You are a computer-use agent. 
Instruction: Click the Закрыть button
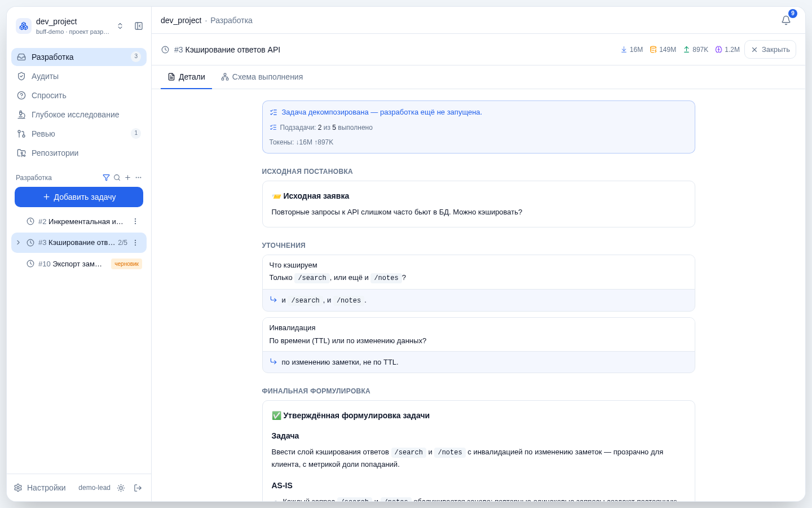pos(770,50)
